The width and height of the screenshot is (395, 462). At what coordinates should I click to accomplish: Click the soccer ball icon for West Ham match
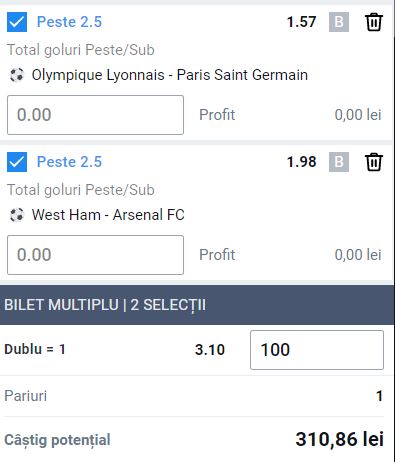(17, 215)
